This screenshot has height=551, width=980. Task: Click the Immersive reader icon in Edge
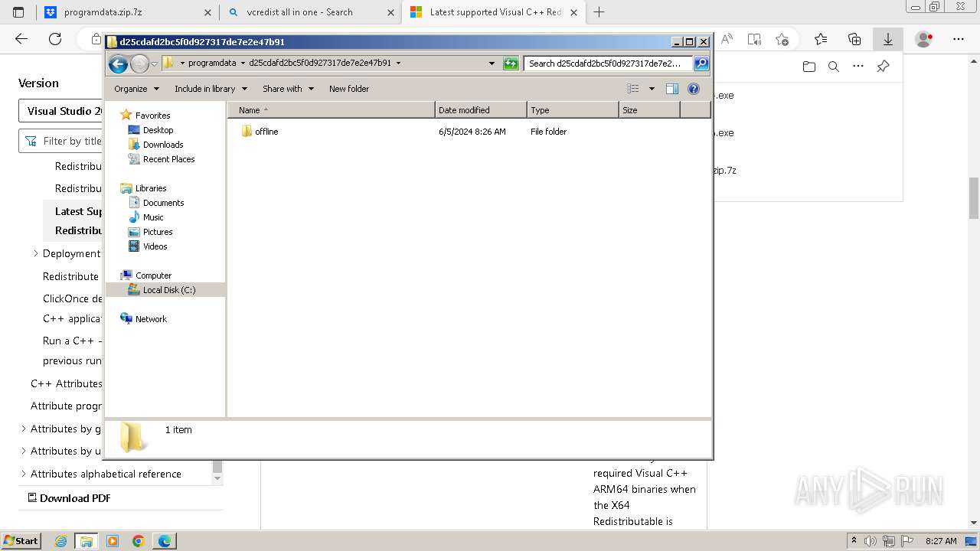(x=754, y=39)
